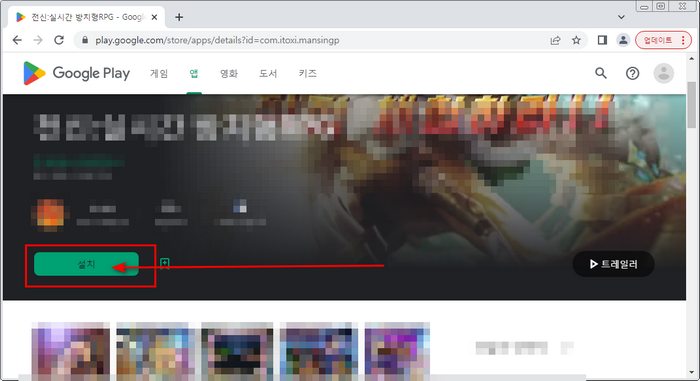The image size is (700, 381).
Task: Open the Chrome profile avatar icon
Action: [x=623, y=40]
